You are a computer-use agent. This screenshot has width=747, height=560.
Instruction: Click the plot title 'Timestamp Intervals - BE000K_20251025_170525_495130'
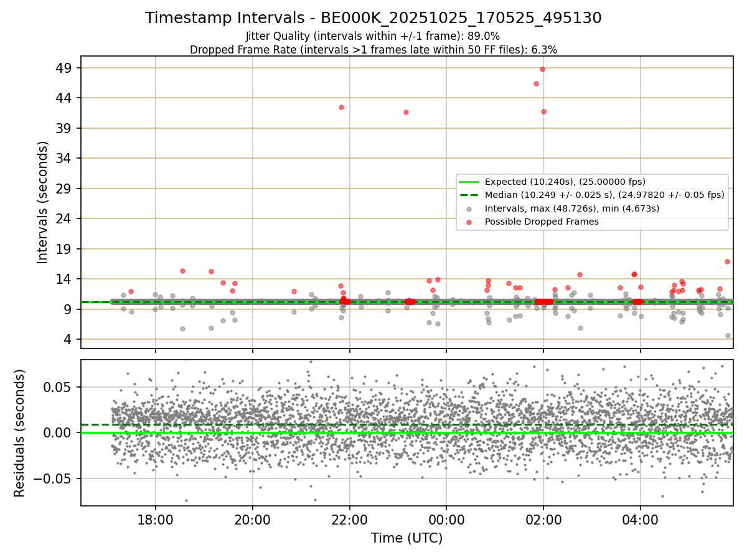coord(374,18)
